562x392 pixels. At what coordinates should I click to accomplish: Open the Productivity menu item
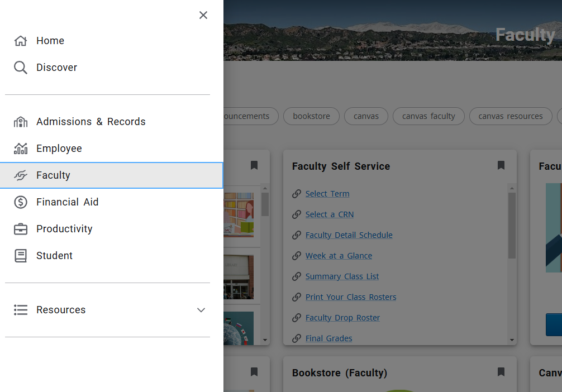112,229
